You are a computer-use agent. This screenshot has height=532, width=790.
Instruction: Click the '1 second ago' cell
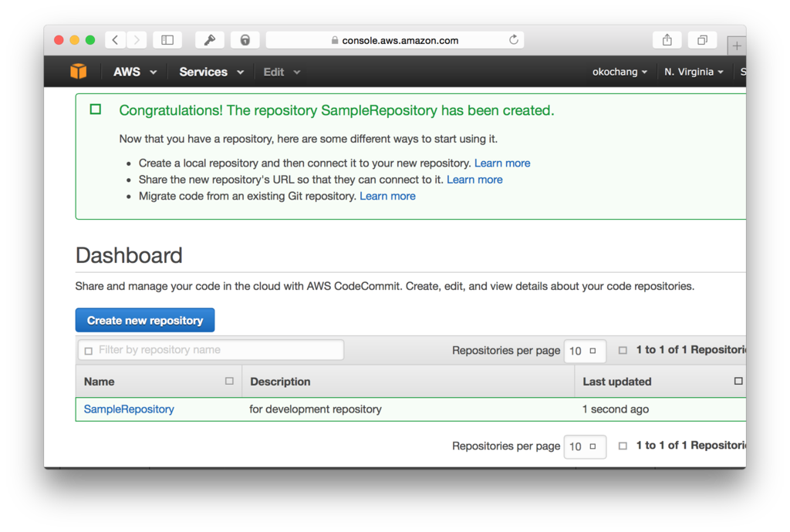(x=616, y=409)
